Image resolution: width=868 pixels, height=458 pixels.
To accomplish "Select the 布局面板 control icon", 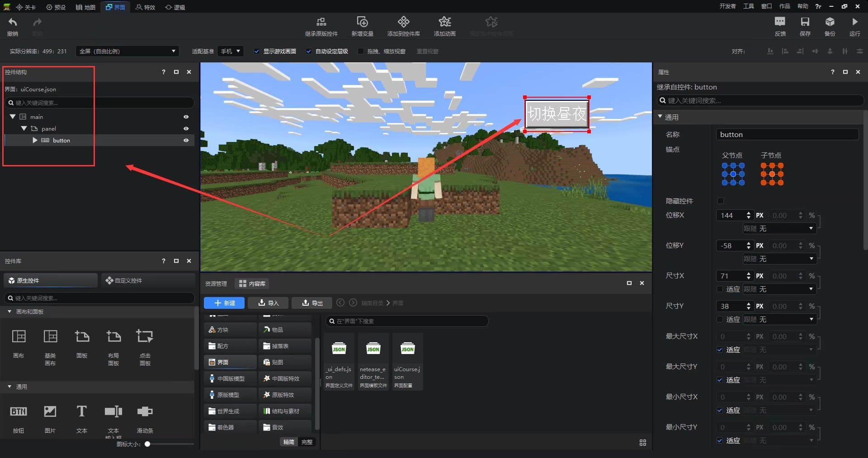I will 113,336.
